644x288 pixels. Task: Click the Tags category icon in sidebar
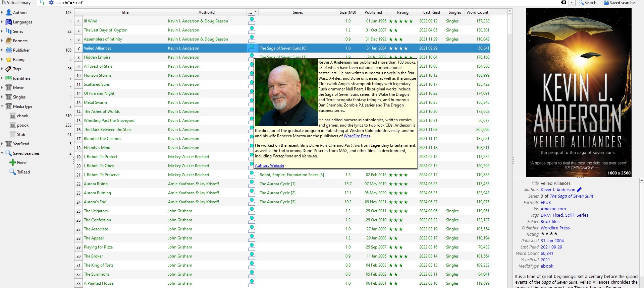click(x=9, y=69)
